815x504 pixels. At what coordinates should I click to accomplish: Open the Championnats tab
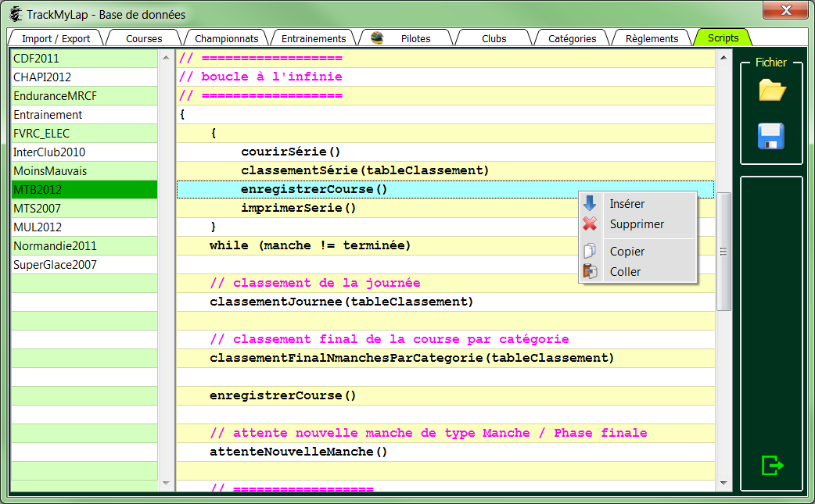coord(226,38)
